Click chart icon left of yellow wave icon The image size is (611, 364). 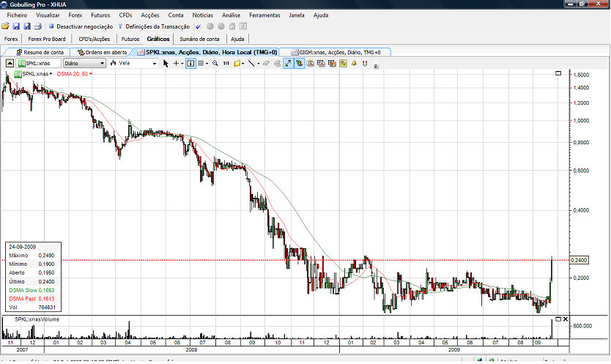(332, 64)
